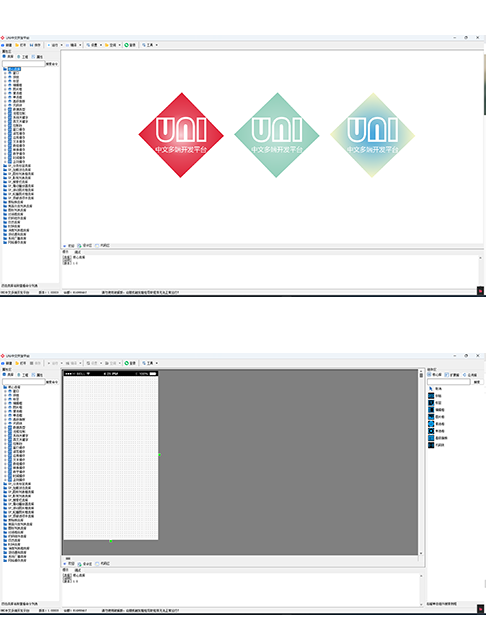The height and width of the screenshot is (634, 486).
Task: Open the Tools dropdown arrow above the design canvas
Action: coord(157,363)
